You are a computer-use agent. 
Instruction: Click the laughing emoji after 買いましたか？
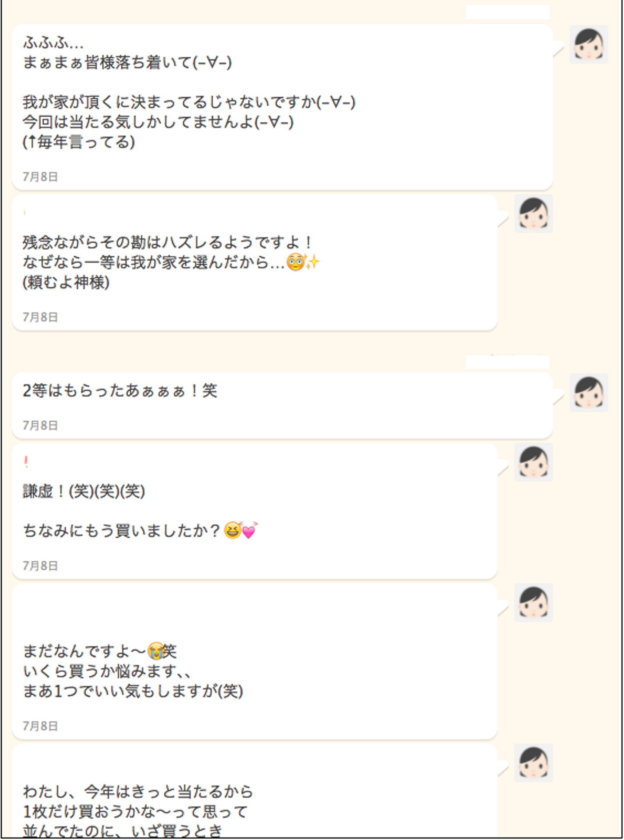coord(233,530)
